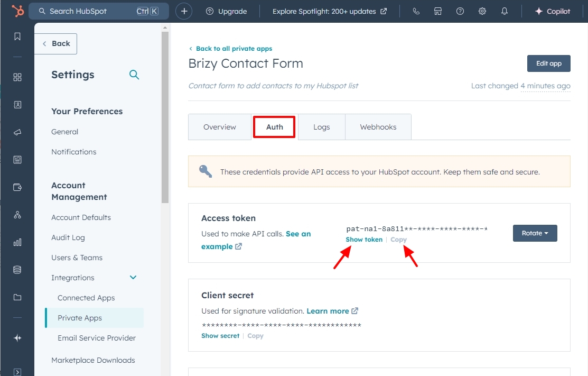This screenshot has height=376, width=588.
Task: Open Audit Log settings
Action: (x=68, y=237)
